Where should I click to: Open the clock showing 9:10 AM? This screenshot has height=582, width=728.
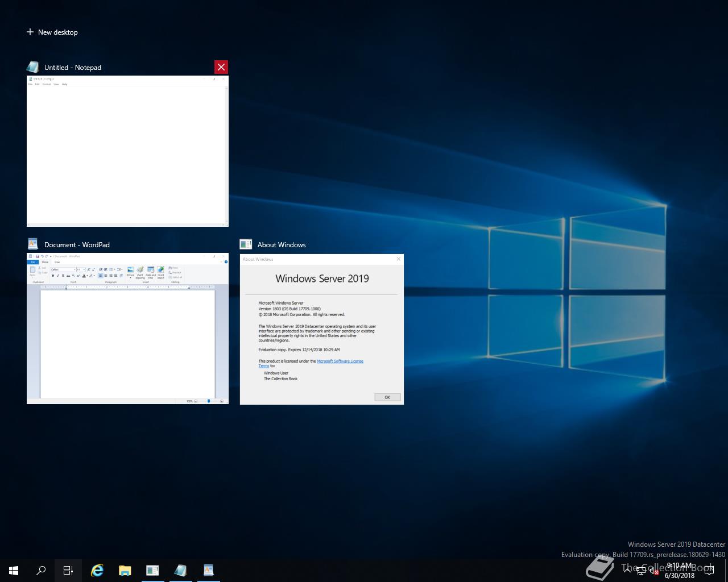tap(679, 570)
